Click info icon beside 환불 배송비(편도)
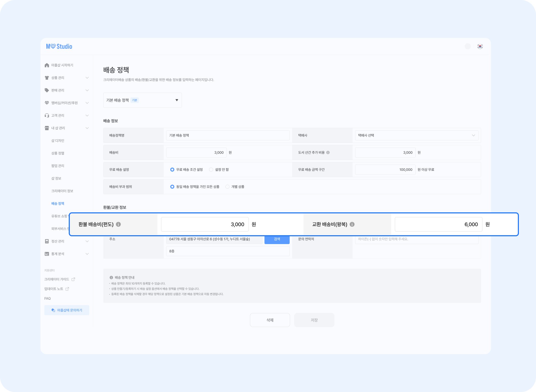This screenshot has width=536, height=392. tap(118, 224)
